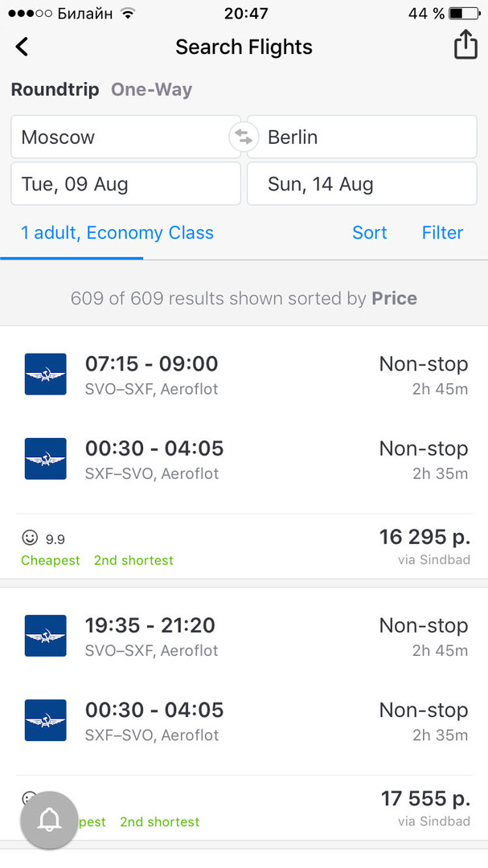The image size is (488, 868).
Task: Open the 19:35 - 21:20 SVO–SXF flight
Action: pos(151,625)
